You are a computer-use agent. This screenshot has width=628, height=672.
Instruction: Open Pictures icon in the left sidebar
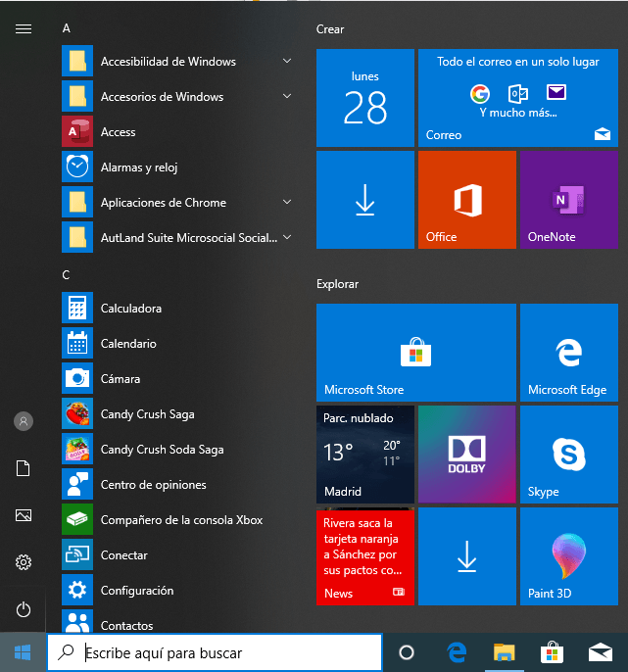click(24, 515)
